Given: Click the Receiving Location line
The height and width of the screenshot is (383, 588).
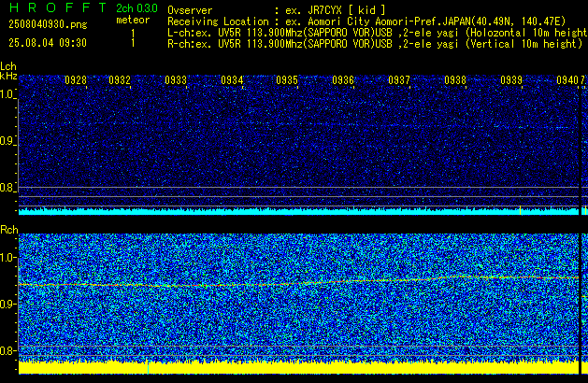Looking at the screenshot, I should click(366, 21).
